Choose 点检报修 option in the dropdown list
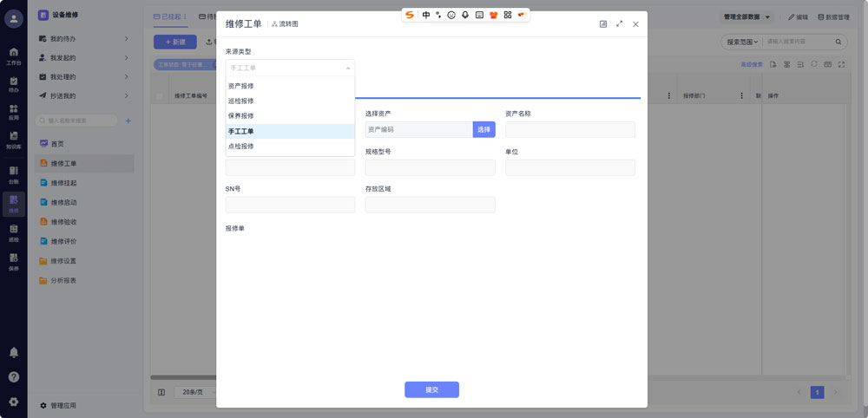Image resolution: width=868 pixels, height=418 pixels. 241,147
